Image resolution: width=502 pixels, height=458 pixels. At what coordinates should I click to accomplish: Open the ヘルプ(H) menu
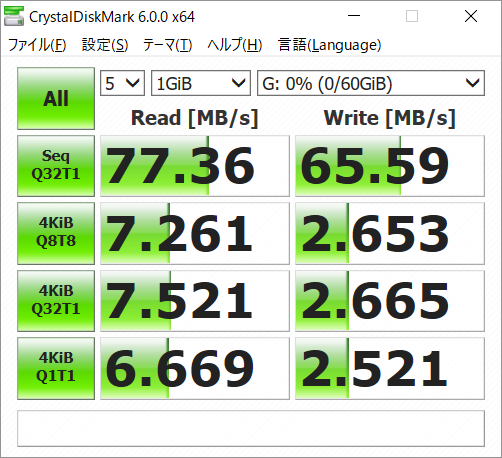tap(235, 45)
